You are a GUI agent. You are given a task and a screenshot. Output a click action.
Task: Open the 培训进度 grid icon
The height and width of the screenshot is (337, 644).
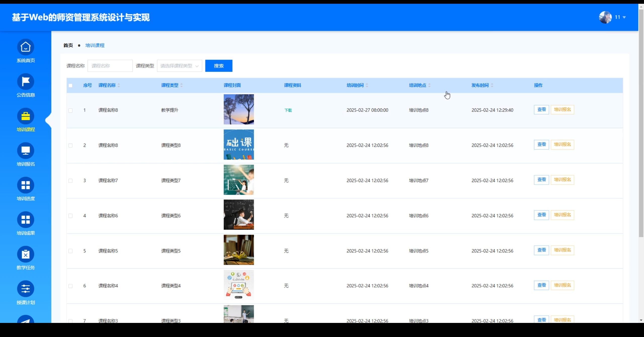pos(25,185)
